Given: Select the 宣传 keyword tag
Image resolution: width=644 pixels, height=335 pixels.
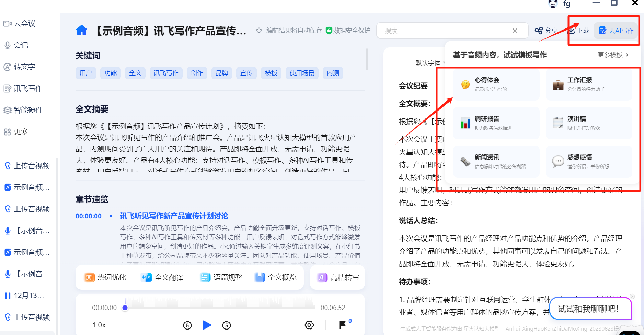Looking at the screenshot, I should (x=246, y=73).
